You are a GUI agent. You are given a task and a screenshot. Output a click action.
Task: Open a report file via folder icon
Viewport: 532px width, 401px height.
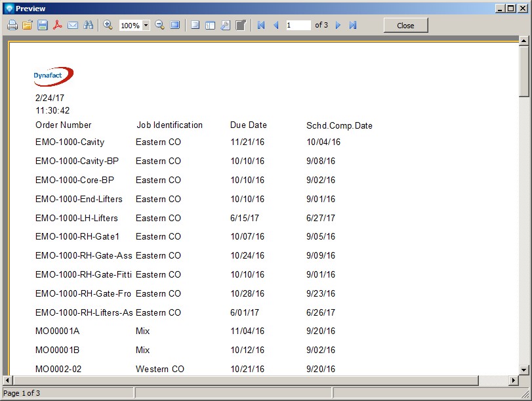[28, 25]
